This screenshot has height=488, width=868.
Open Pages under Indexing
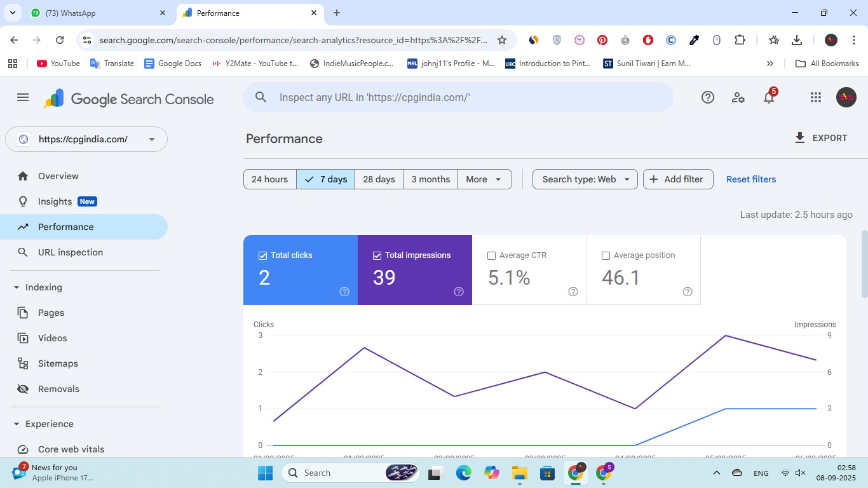coord(84,313)
